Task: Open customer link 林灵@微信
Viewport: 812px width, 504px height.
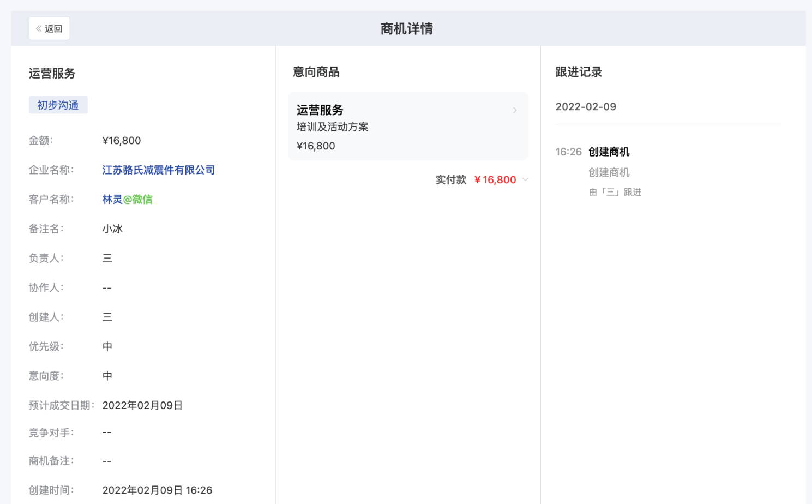Action: coord(128,200)
